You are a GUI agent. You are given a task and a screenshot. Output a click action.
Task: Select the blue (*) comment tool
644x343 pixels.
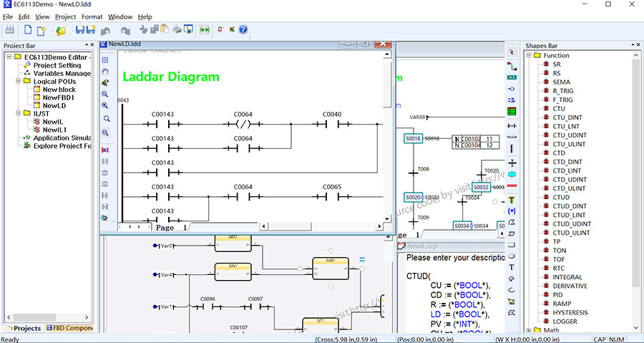pyautogui.click(x=512, y=211)
